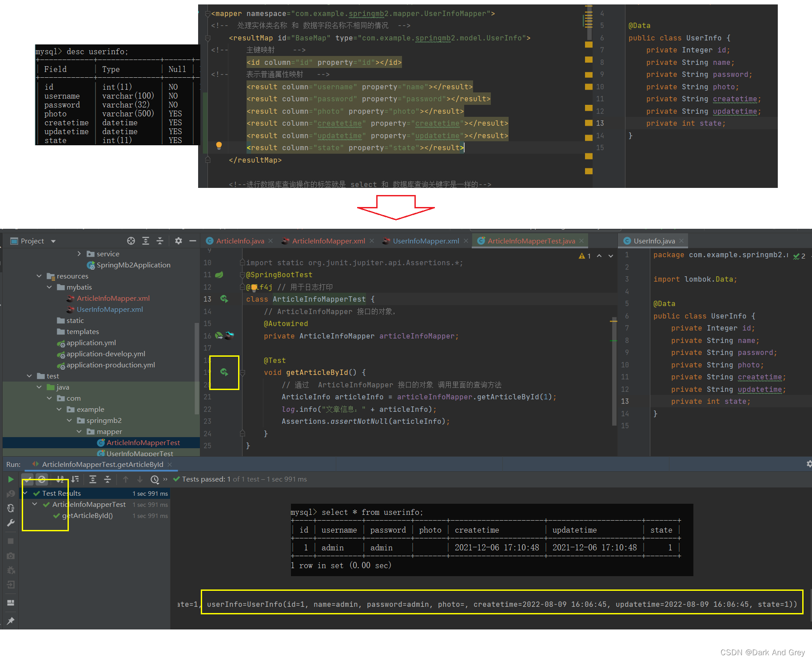Open application-develop.yml file
This screenshot has height=661, width=812.
(106, 354)
